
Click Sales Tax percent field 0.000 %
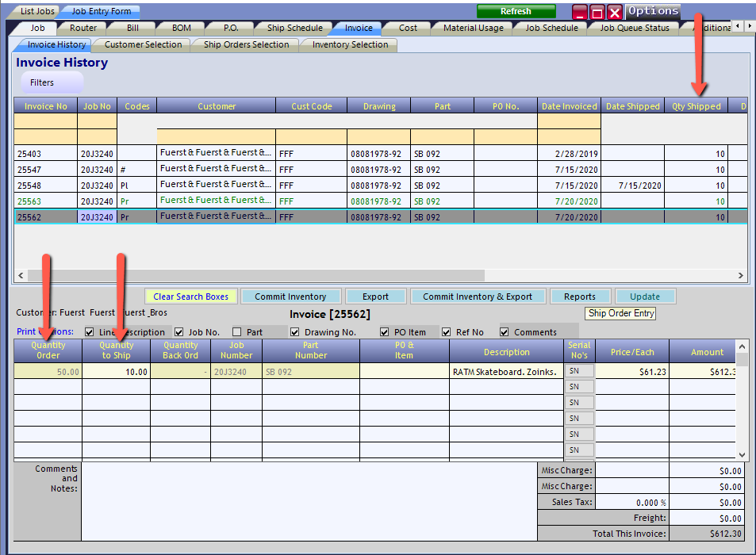pyautogui.click(x=632, y=502)
